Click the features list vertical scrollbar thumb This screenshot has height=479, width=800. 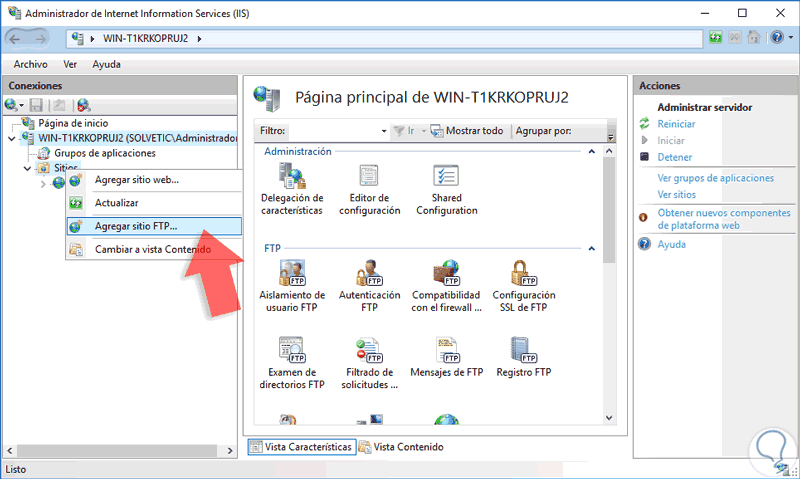(609, 210)
